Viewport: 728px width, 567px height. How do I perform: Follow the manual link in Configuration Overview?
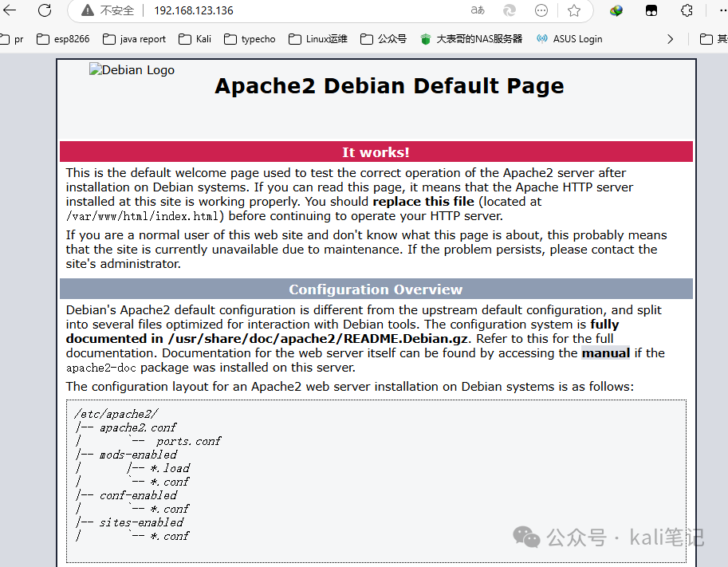pyautogui.click(x=605, y=353)
